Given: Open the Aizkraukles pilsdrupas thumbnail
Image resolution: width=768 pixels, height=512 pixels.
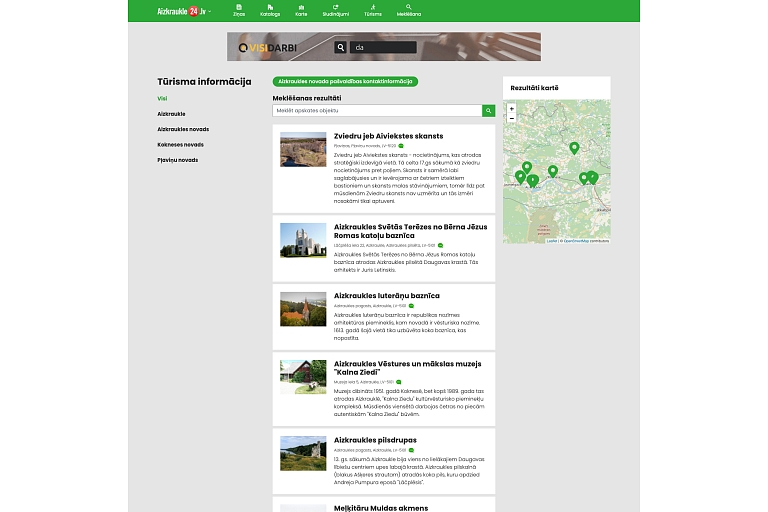Looking at the screenshot, I should (x=303, y=454).
